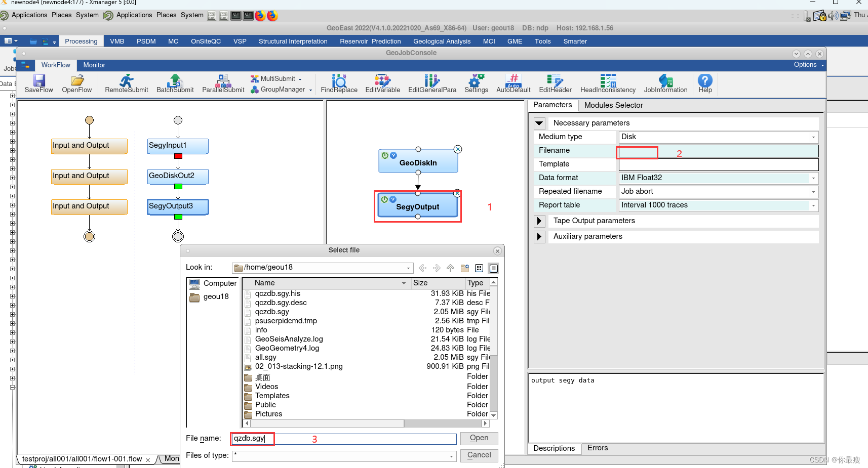
Task: Click the File name input field
Action: click(344, 439)
